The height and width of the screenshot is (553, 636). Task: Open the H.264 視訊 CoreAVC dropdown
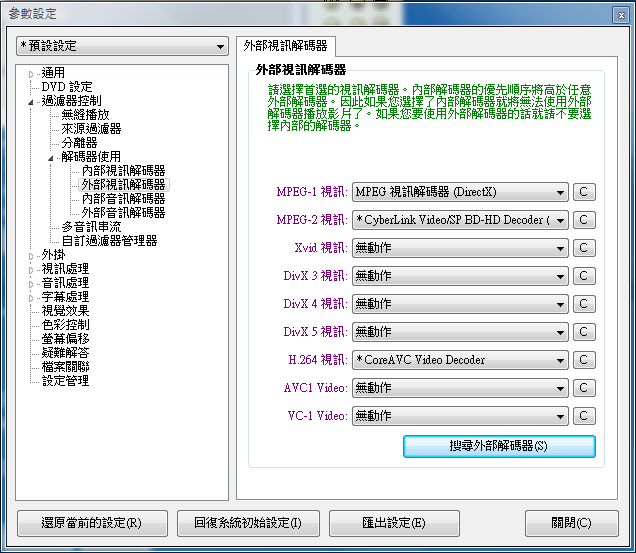pyautogui.click(x=460, y=360)
